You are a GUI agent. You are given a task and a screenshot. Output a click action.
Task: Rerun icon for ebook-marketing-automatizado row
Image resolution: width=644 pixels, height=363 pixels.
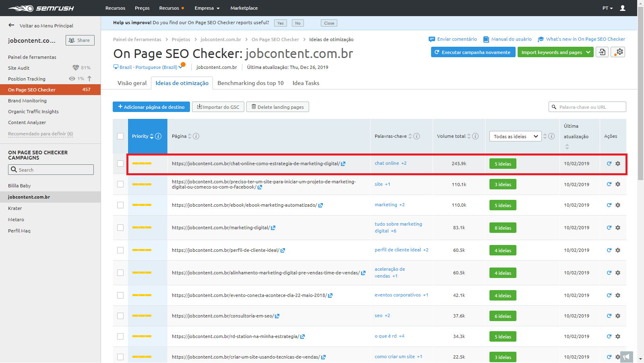609,205
